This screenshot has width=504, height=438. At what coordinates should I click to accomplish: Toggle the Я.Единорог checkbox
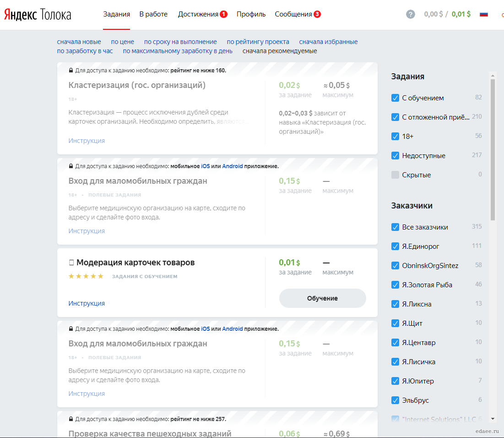pos(396,246)
